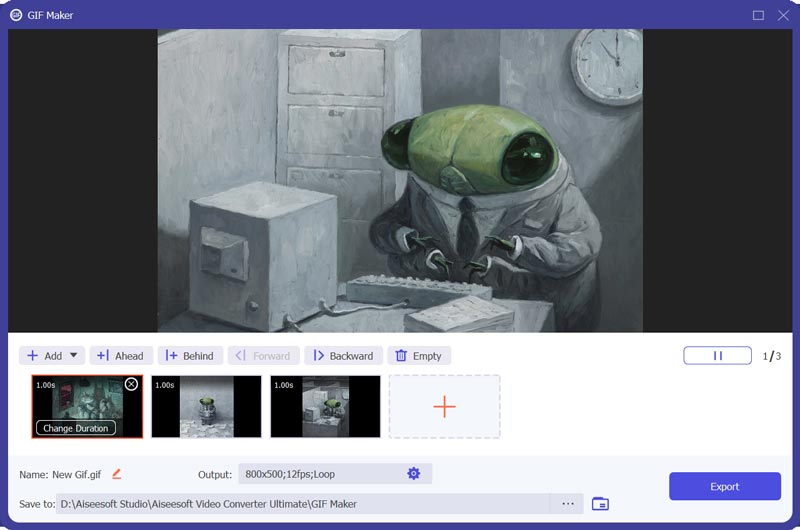
Task: Pause the GIF preview playback
Action: click(x=717, y=356)
